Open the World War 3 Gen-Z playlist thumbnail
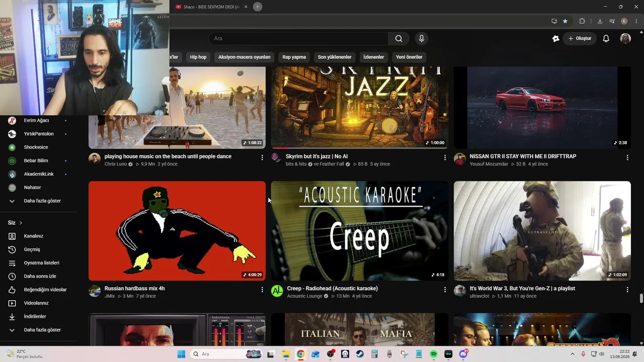644x362 pixels. click(542, 231)
